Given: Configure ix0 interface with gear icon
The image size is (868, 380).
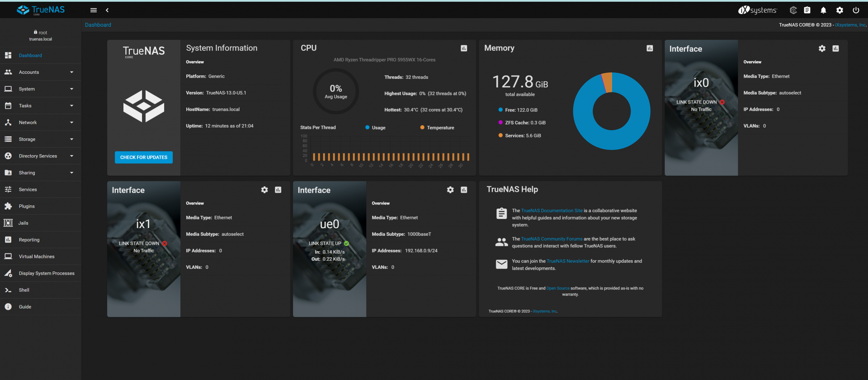Looking at the screenshot, I should 822,48.
